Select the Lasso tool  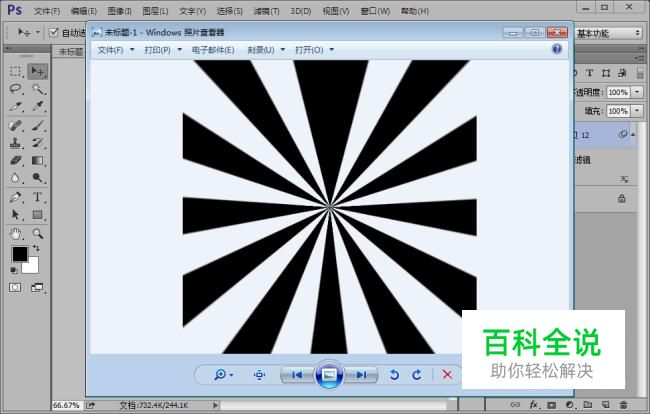tap(16, 89)
